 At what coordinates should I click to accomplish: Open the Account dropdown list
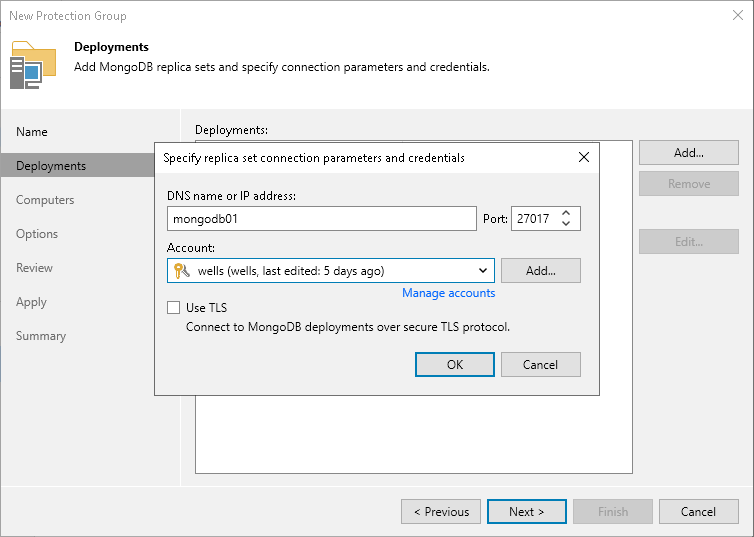coord(483,271)
